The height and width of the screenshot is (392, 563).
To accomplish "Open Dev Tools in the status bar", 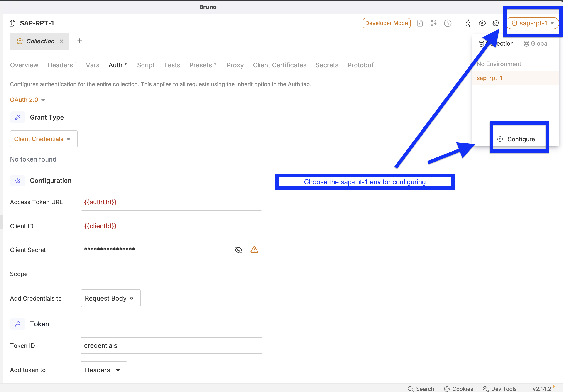I will (500, 389).
